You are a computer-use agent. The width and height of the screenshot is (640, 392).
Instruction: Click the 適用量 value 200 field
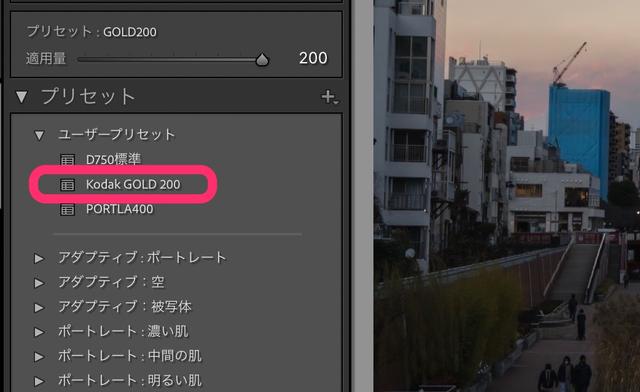[x=313, y=58]
